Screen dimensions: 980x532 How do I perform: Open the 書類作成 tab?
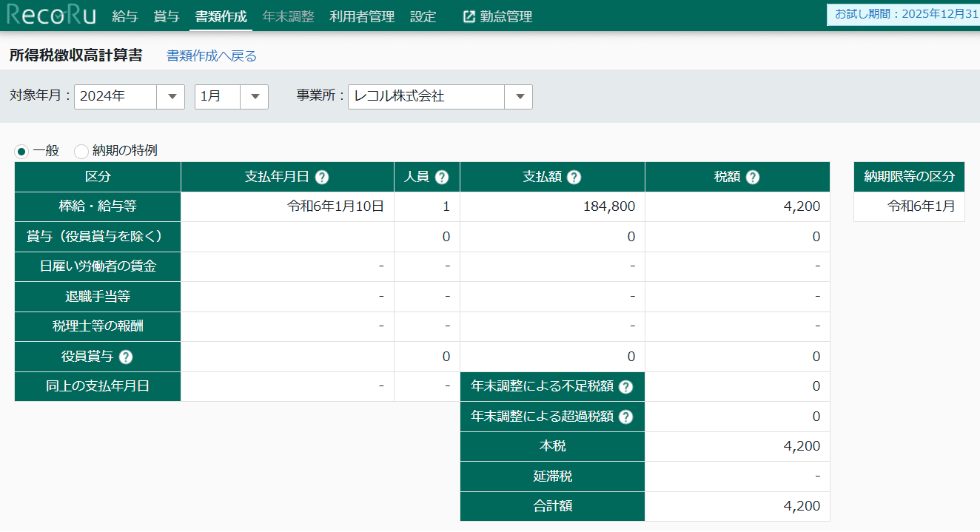[221, 16]
